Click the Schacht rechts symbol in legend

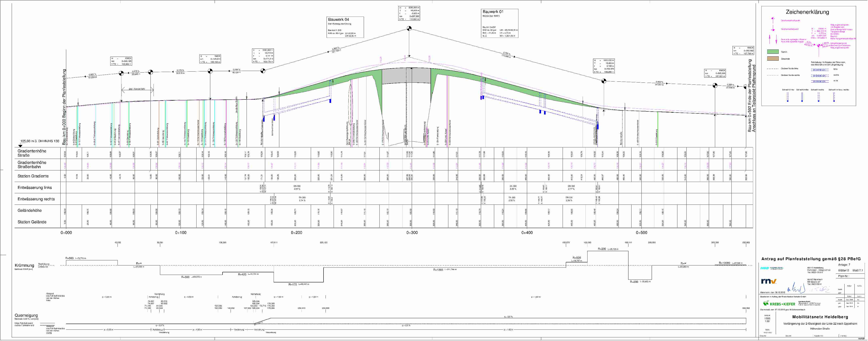point(818,97)
